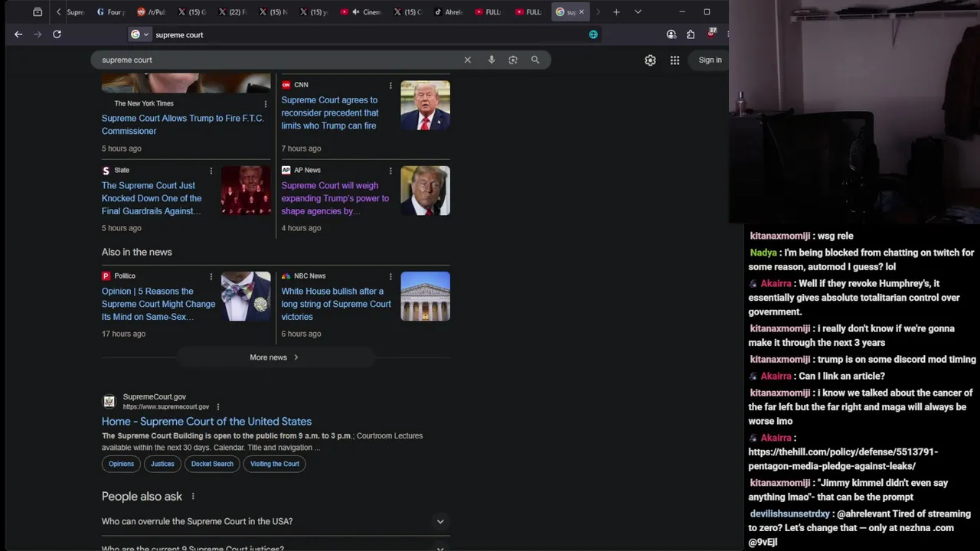Open Google quick settings gear
Image resolution: width=980 pixels, height=551 pixels.
tap(650, 60)
